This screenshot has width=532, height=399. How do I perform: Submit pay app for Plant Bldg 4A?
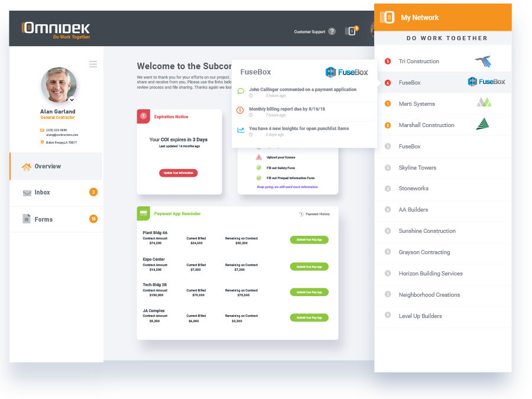point(309,240)
